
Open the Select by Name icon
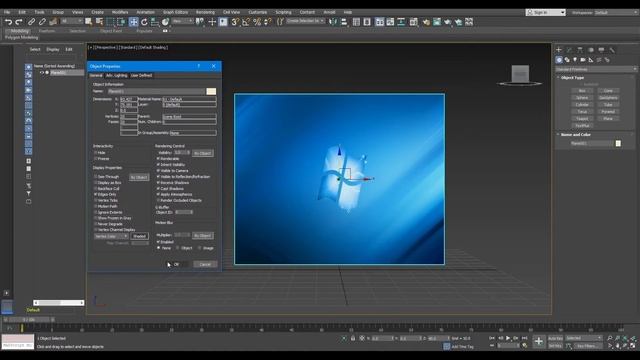[x=99, y=22]
